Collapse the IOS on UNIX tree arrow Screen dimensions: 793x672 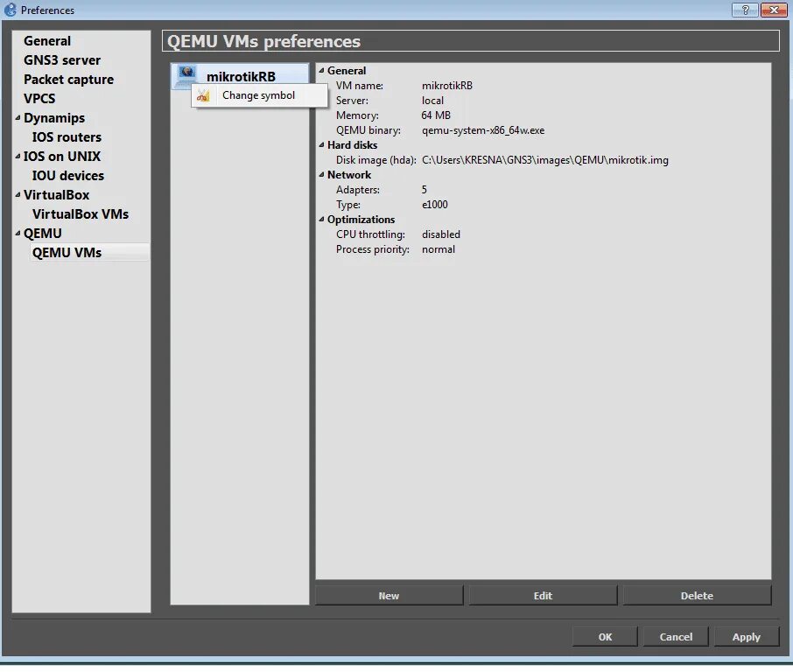[x=18, y=157]
